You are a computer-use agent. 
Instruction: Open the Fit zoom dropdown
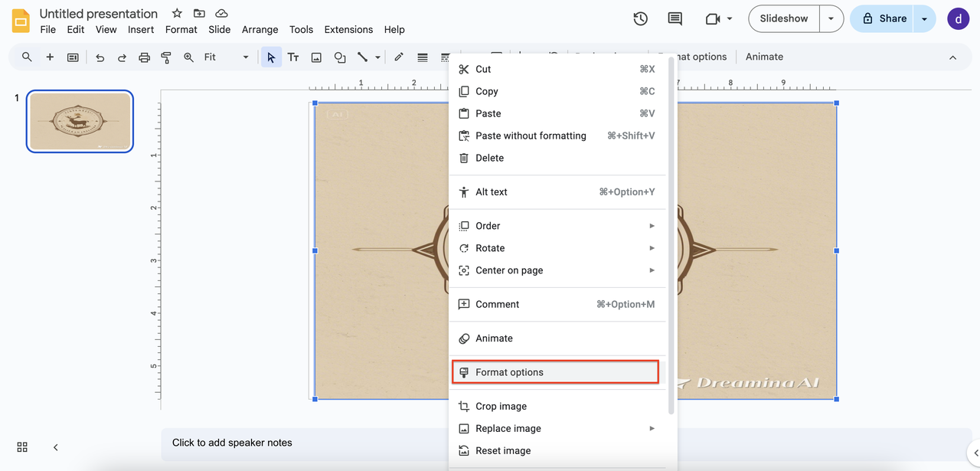[227, 57]
